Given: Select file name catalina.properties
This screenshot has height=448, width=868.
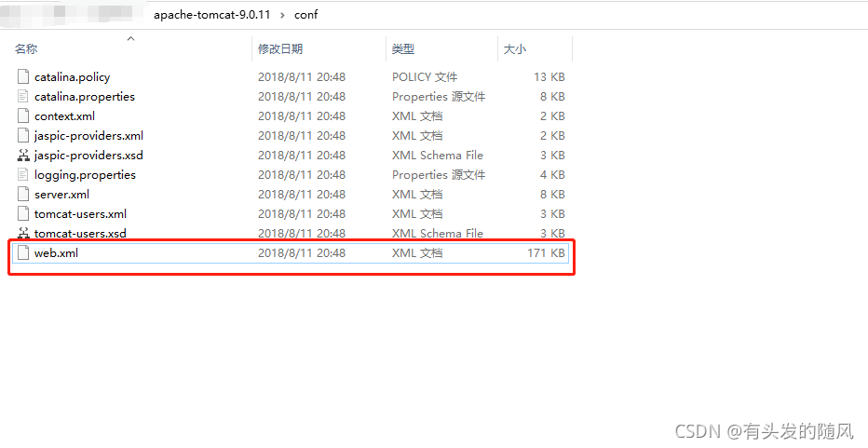Looking at the screenshot, I should tap(85, 96).
